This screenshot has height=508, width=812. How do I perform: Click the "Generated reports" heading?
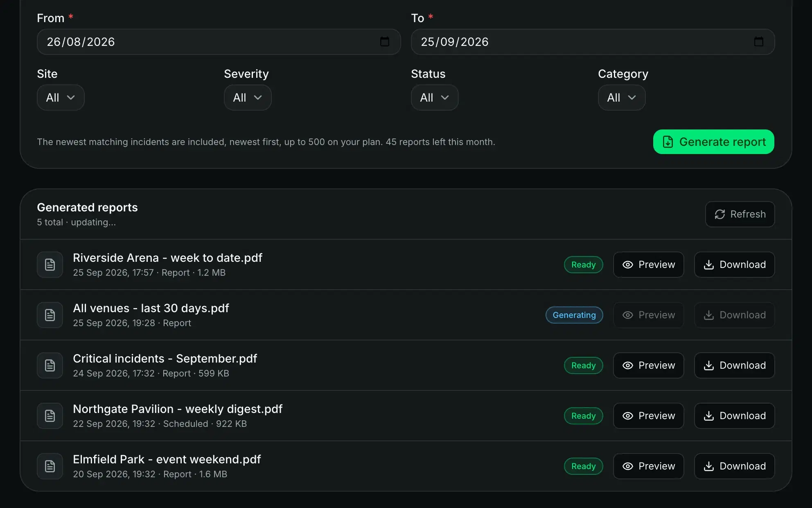pos(87,207)
